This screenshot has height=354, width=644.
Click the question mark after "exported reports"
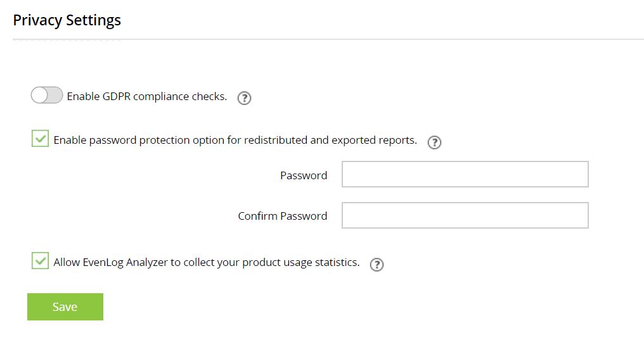click(434, 142)
